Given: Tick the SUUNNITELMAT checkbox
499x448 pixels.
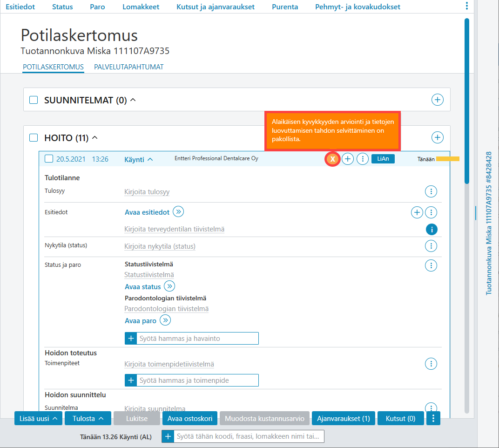Looking at the screenshot, I should click(34, 100).
